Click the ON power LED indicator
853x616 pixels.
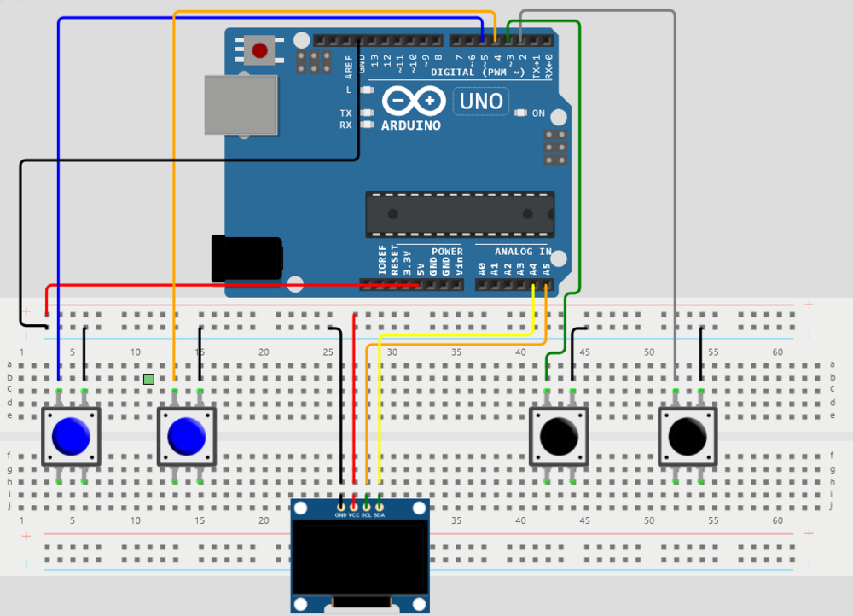pos(522,113)
